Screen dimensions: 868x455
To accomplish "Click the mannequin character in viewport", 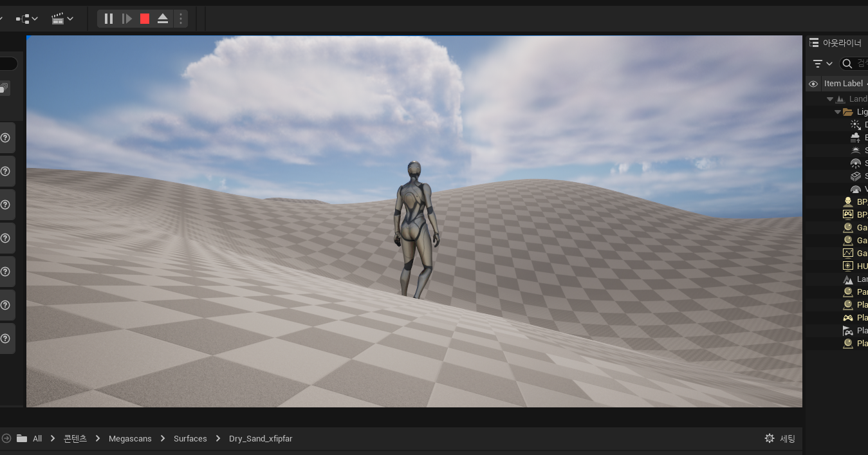I will pyautogui.click(x=416, y=228).
